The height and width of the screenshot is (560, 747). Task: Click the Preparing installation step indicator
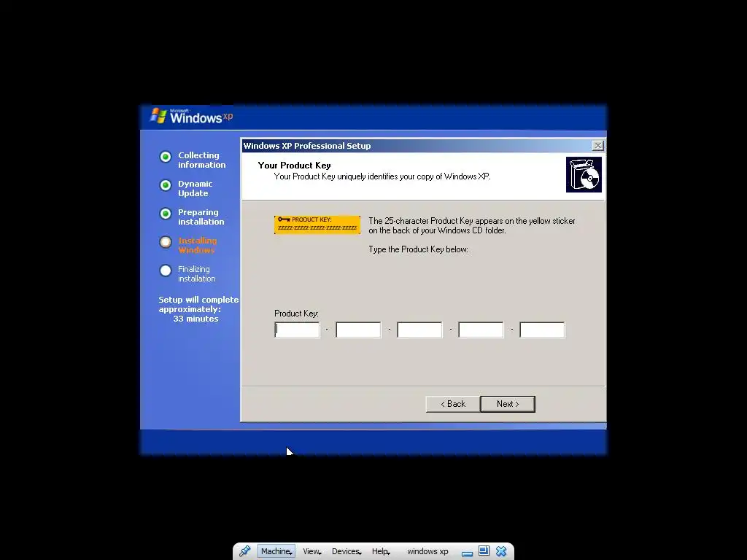[x=166, y=214]
